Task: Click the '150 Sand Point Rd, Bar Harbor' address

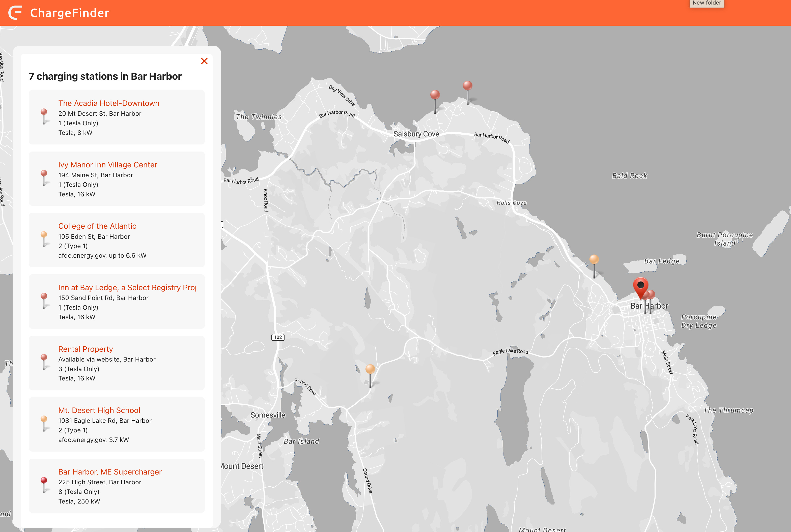Action: tap(103, 298)
